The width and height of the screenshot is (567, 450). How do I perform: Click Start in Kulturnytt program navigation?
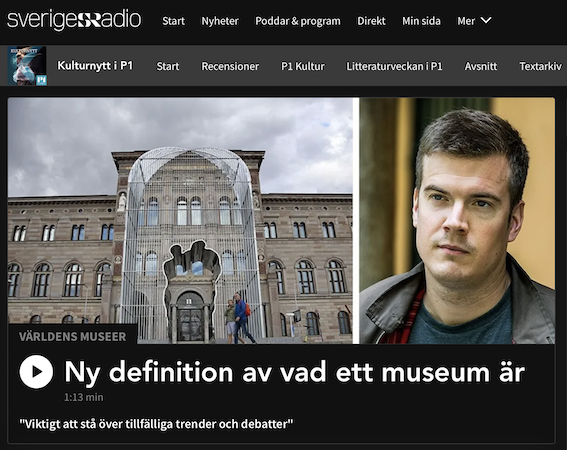[168, 66]
